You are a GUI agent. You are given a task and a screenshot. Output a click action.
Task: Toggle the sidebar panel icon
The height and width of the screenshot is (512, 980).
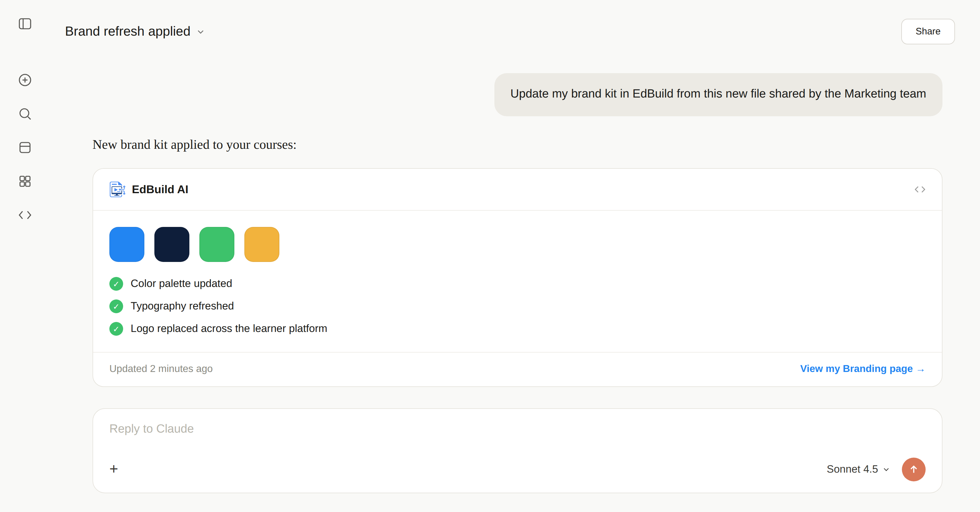coord(25,24)
